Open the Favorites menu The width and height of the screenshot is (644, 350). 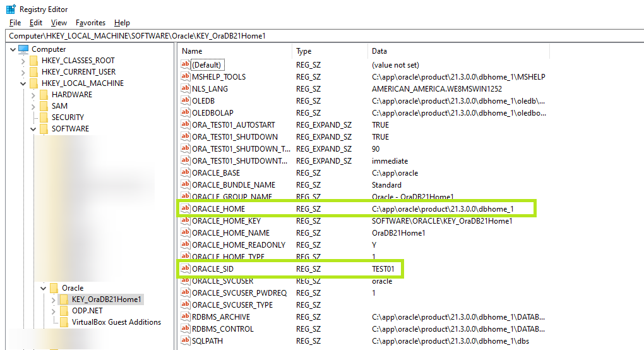pos(90,23)
